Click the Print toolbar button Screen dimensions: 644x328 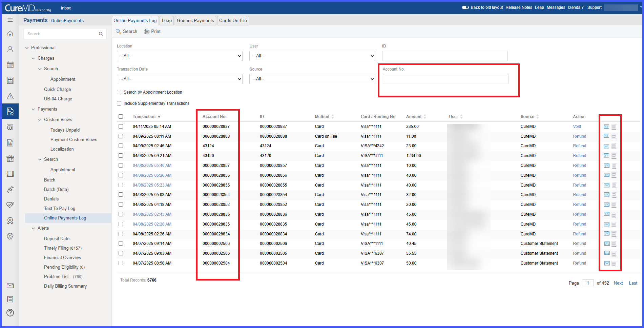click(152, 31)
